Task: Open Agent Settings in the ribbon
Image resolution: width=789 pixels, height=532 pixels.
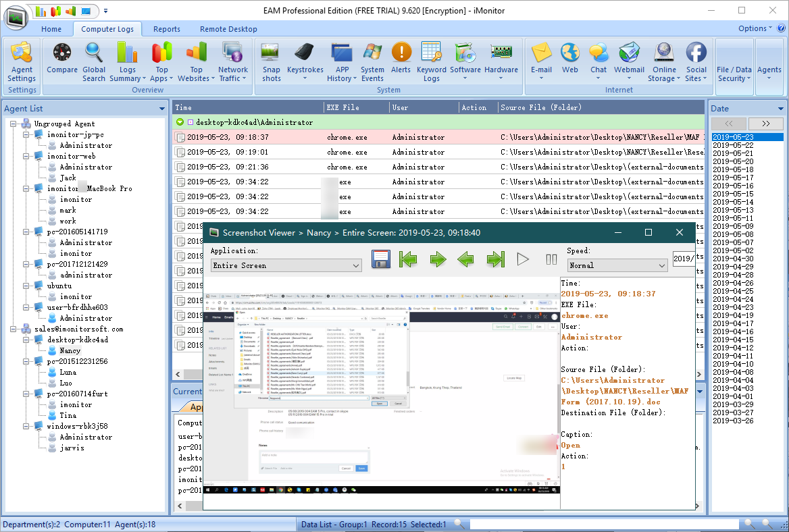Action: (22, 61)
